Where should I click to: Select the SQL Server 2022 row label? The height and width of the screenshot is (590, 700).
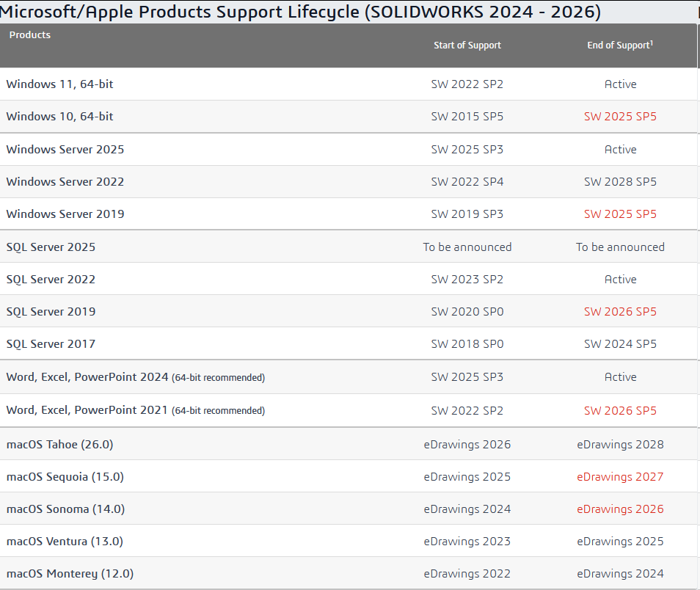click(51, 279)
